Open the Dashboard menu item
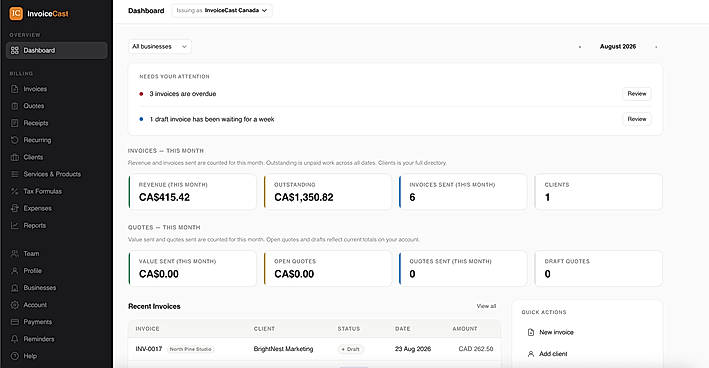This screenshot has height=368, width=709. click(x=57, y=50)
